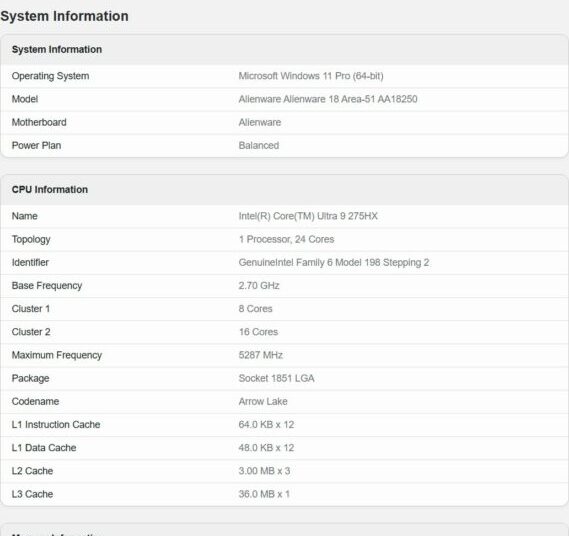569x536 pixels.
Task: Select the Motherboard value 'Alienware'
Action: (x=260, y=122)
